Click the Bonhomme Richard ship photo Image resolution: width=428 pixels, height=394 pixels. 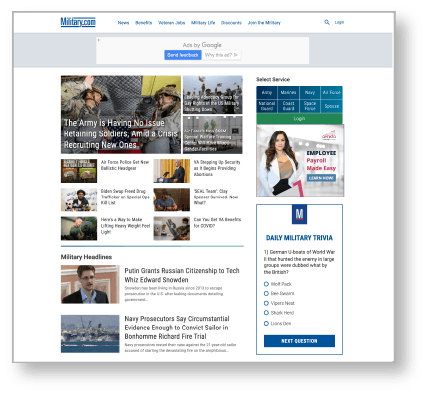90,334
